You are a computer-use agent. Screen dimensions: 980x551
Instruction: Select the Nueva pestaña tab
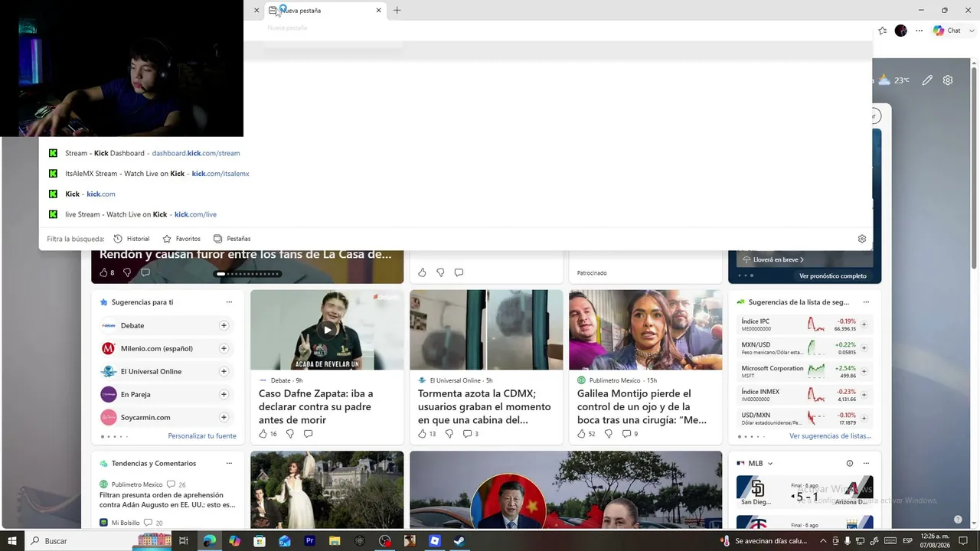coord(325,10)
